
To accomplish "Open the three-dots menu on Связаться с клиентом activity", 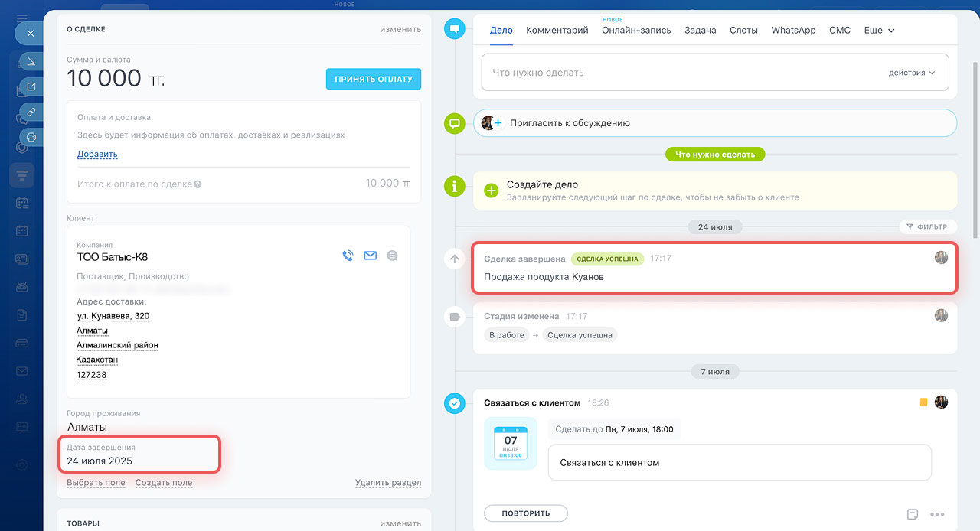I will pos(937,514).
